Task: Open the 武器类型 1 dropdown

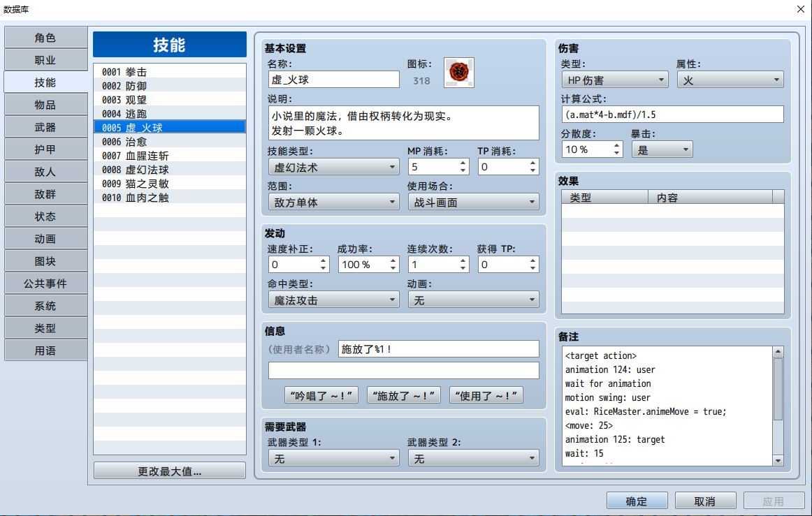Action: [333, 458]
